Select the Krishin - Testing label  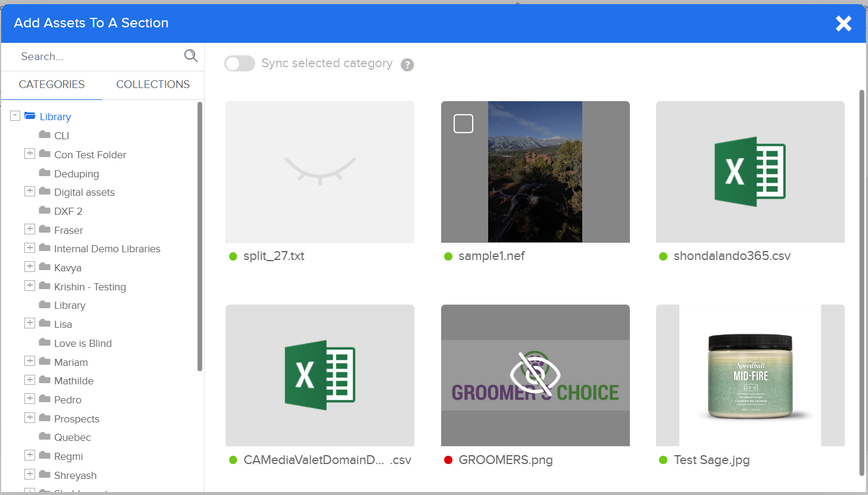click(x=90, y=287)
